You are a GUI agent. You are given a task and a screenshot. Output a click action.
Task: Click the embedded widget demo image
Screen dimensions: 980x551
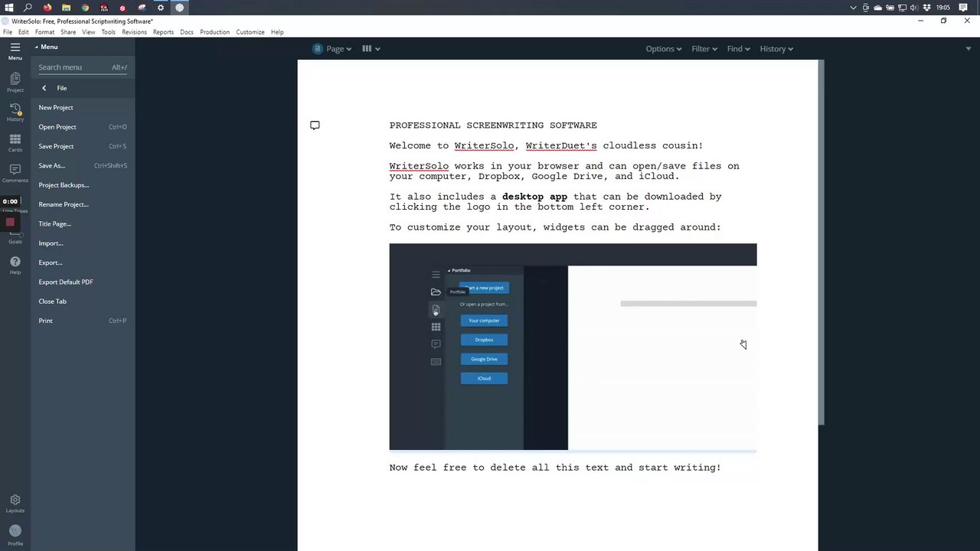click(x=573, y=347)
